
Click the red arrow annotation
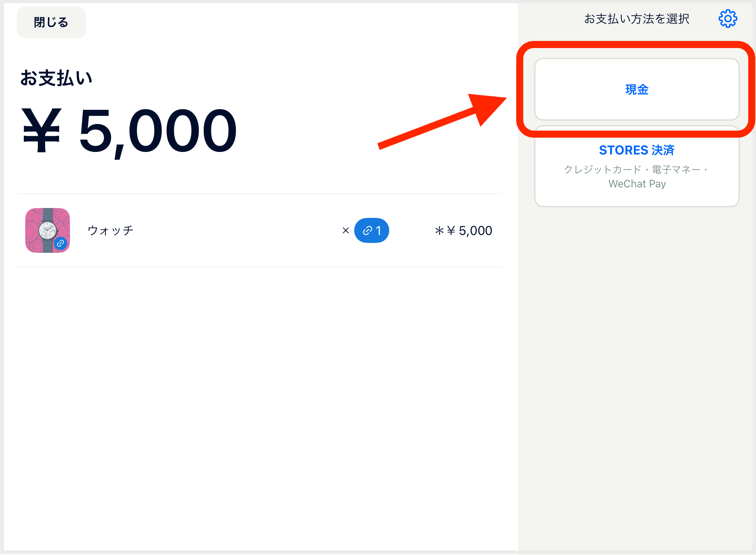coord(443,122)
